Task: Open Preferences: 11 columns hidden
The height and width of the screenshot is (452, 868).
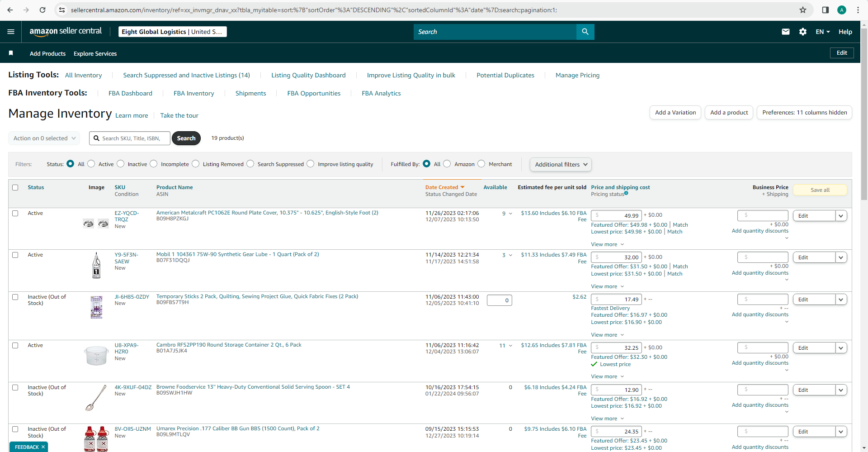Action: point(804,113)
